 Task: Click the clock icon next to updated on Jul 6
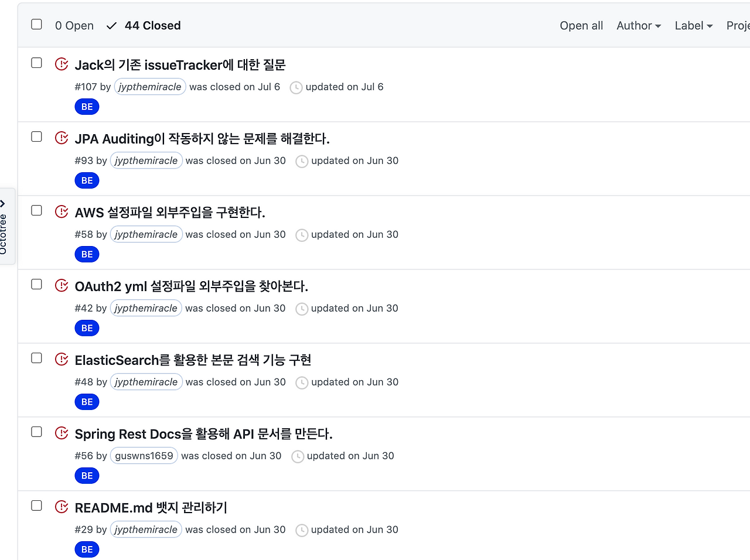click(296, 87)
